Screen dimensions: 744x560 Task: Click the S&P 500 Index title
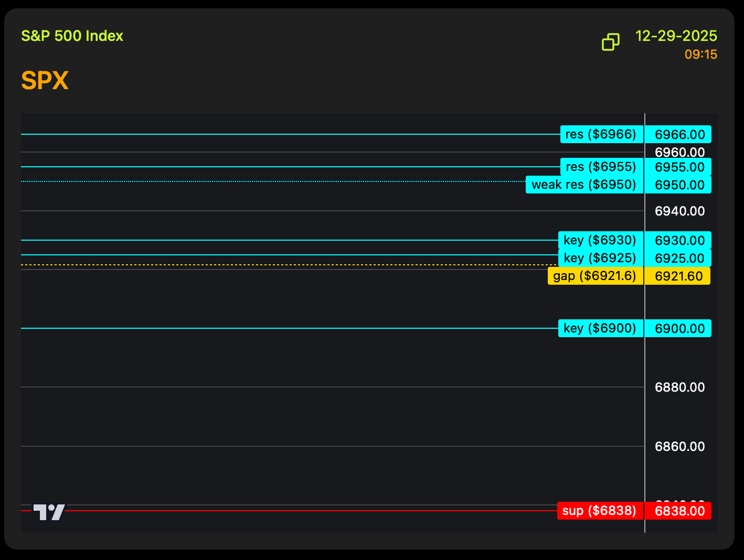click(x=72, y=36)
